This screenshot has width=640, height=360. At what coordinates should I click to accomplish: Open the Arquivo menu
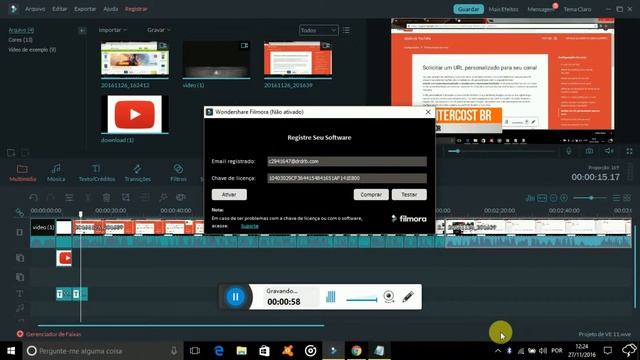[x=35, y=9]
